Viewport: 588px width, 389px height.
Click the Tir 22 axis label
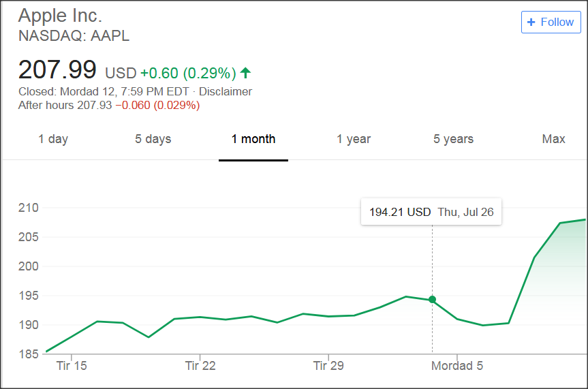(200, 366)
